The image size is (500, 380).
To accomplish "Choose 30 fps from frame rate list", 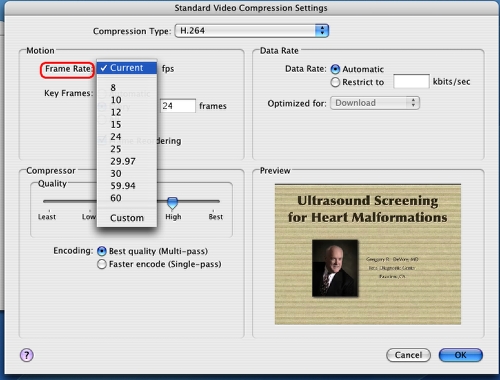I will (x=127, y=174).
